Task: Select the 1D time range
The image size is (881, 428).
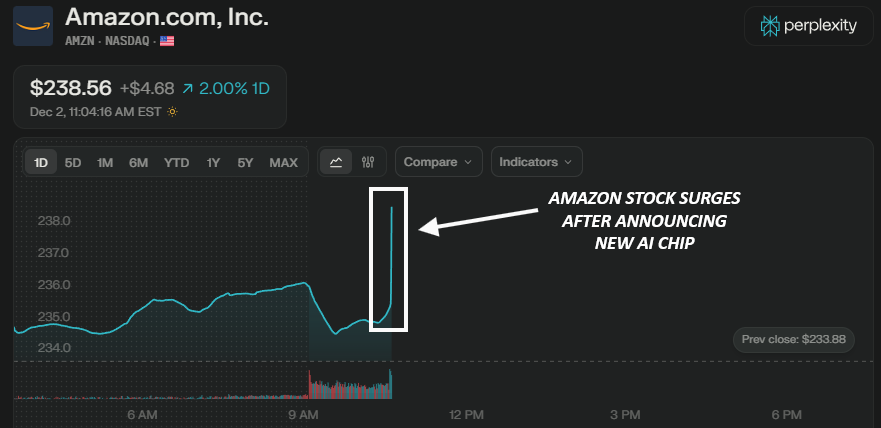Action: point(41,162)
